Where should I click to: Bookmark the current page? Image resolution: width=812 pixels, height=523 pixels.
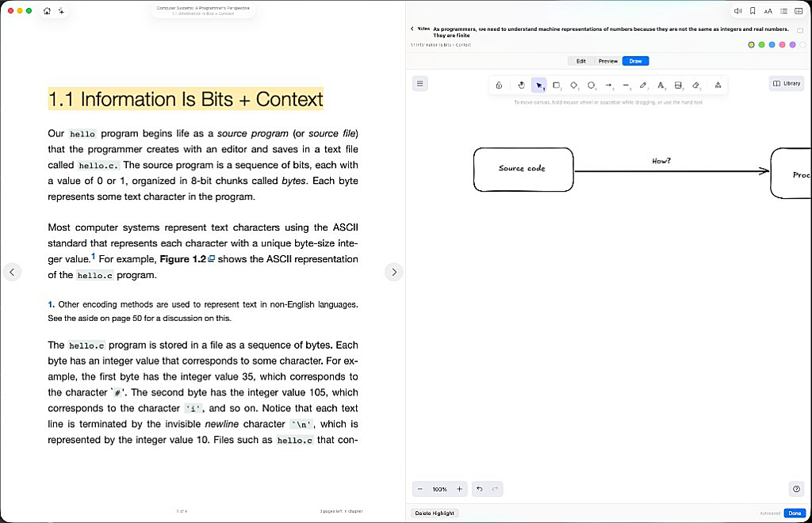[753, 11]
